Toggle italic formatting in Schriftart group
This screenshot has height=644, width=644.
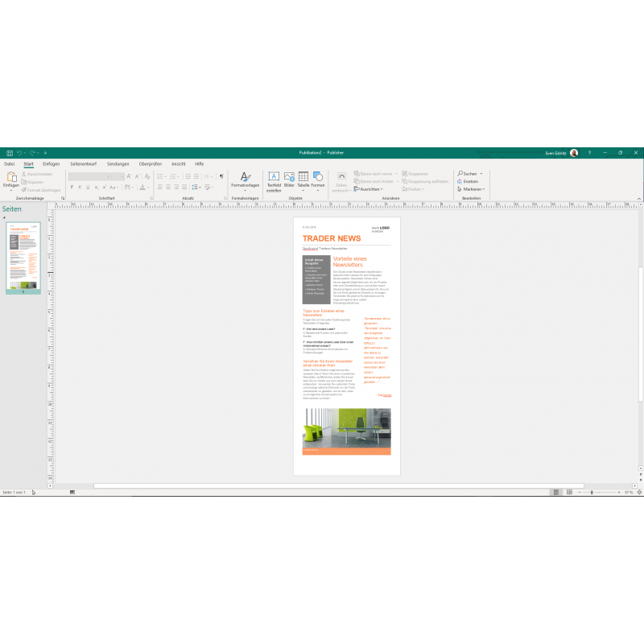click(81, 187)
